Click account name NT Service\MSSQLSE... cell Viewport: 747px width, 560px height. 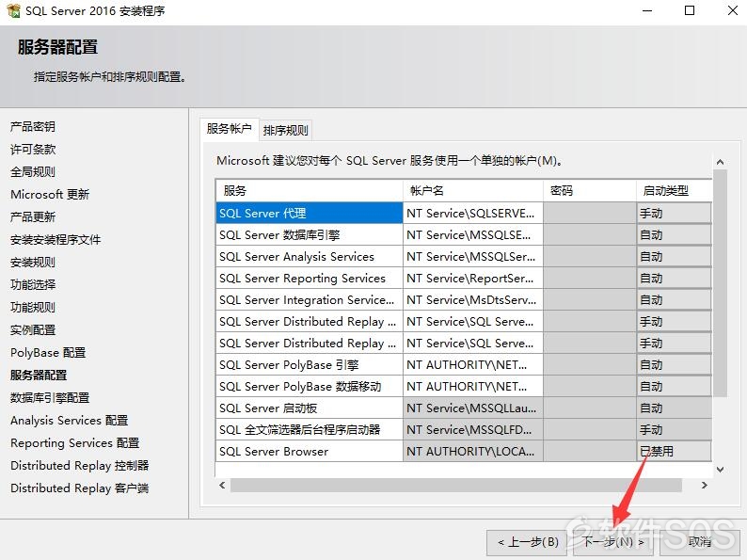tap(473, 235)
